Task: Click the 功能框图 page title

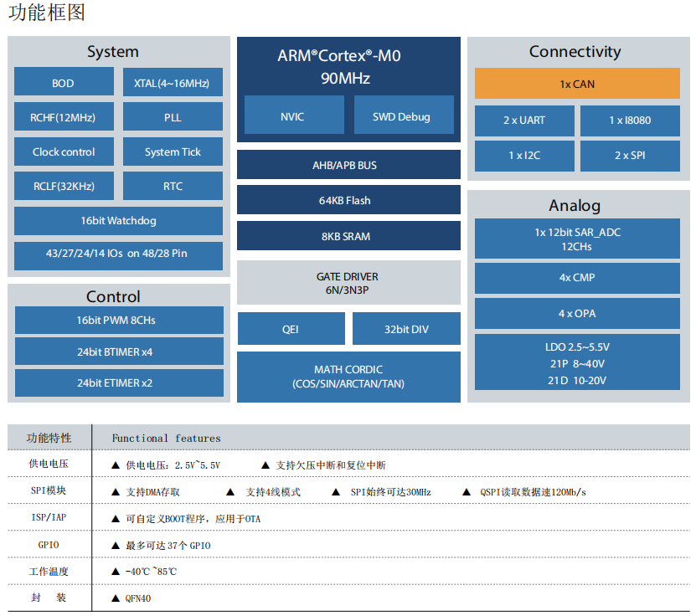Action: point(47,12)
